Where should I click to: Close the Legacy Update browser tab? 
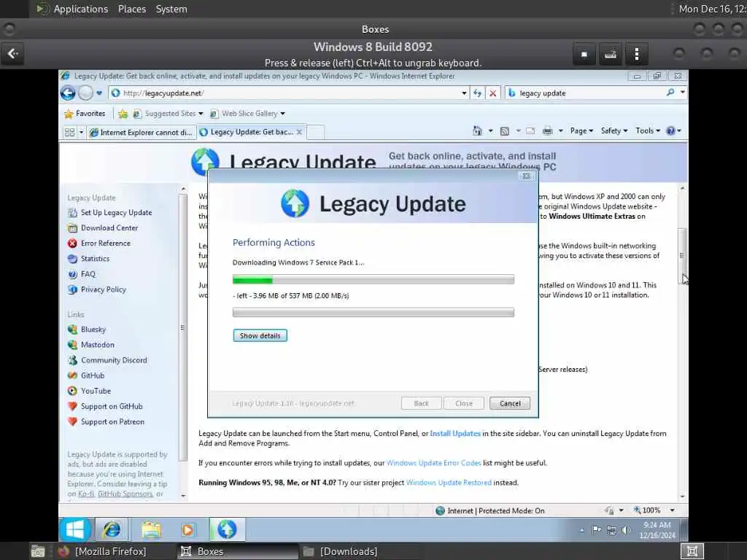tap(299, 132)
